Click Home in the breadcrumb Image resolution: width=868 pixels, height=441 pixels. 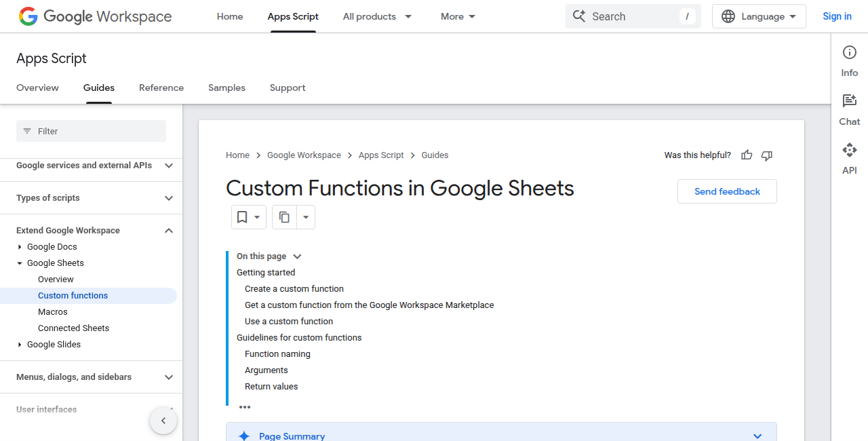(x=237, y=155)
